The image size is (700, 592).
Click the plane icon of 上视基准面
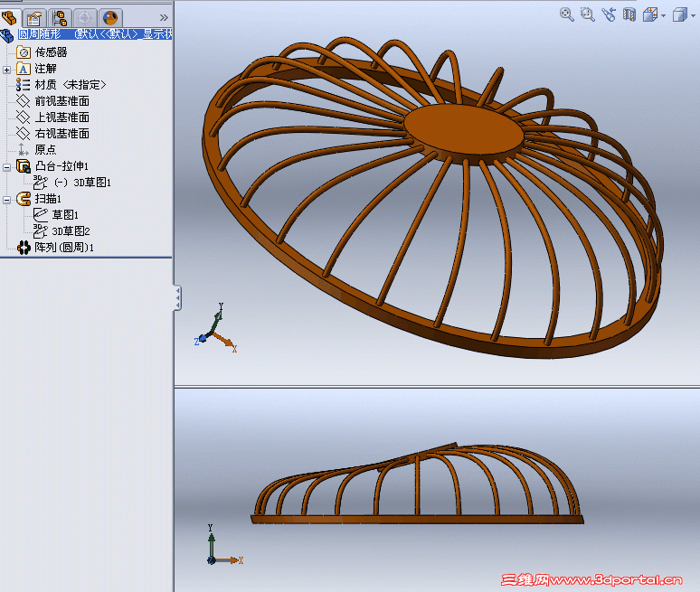tap(24, 117)
